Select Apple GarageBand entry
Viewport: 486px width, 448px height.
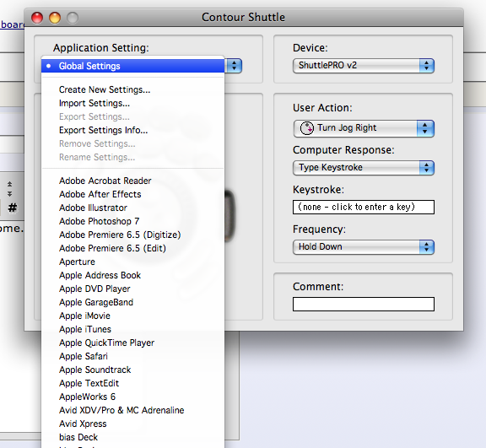pos(132,302)
